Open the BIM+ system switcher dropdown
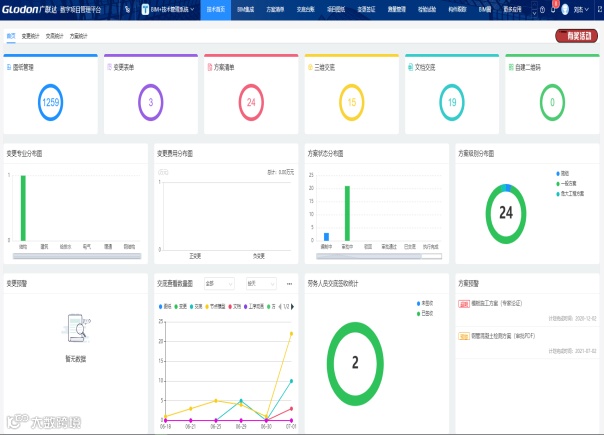The height and width of the screenshot is (435, 604). (168, 9)
